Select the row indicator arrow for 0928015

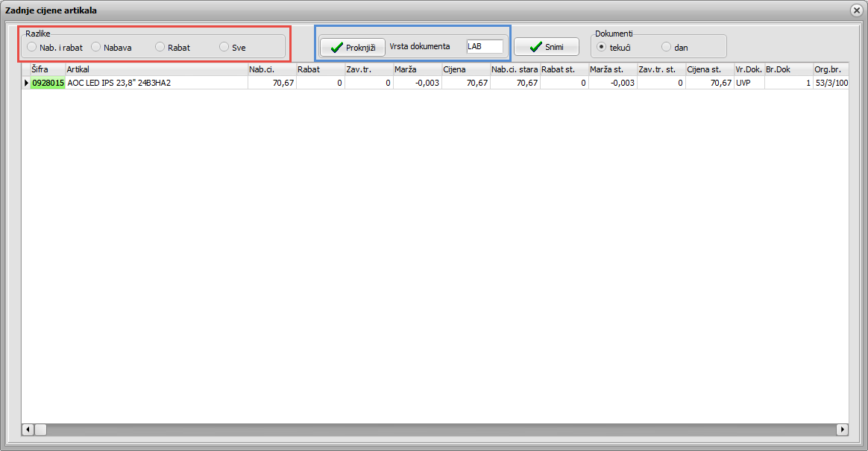[26, 83]
